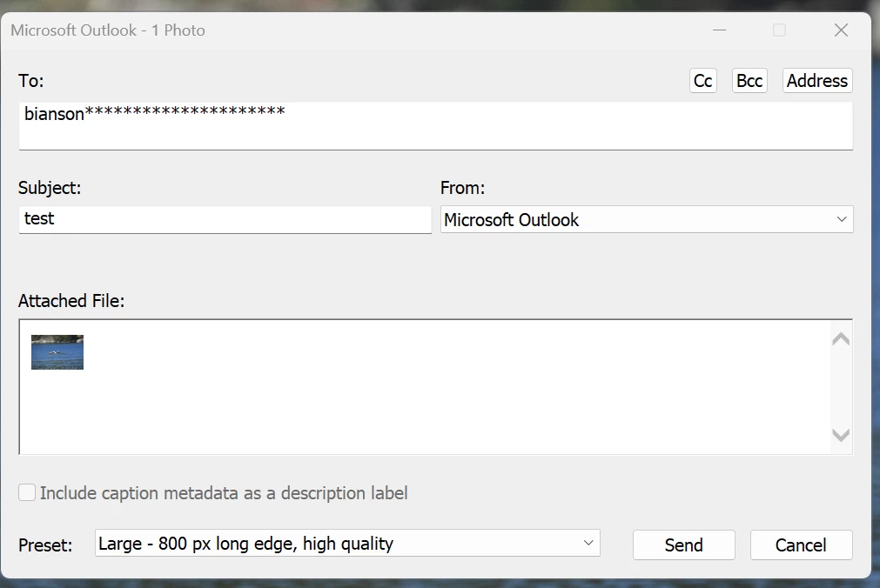Select the attached photo thumbnail
The height and width of the screenshot is (588, 880).
[x=57, y=352]
